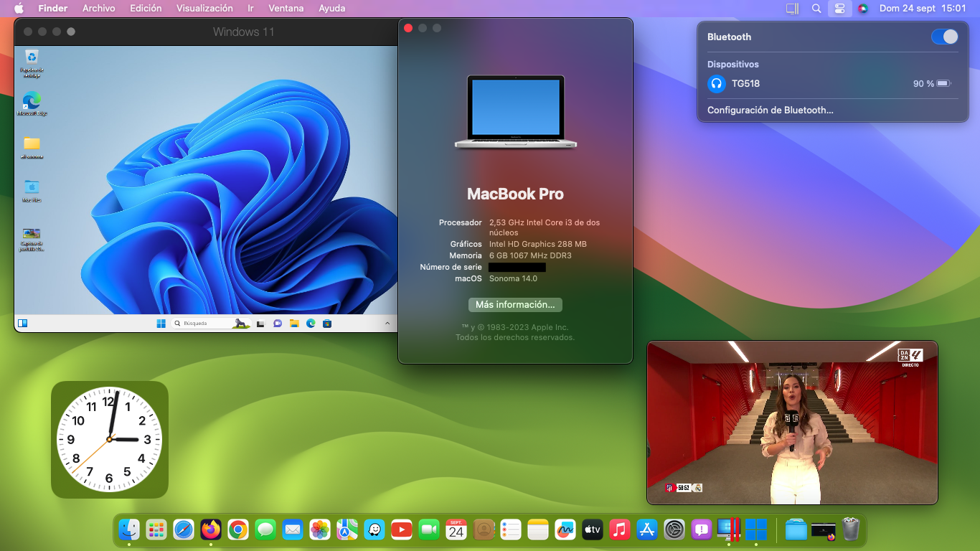980x551 pixels.
Task: Open Google Chrome from the Dock
Action: [x=238, y=530]
